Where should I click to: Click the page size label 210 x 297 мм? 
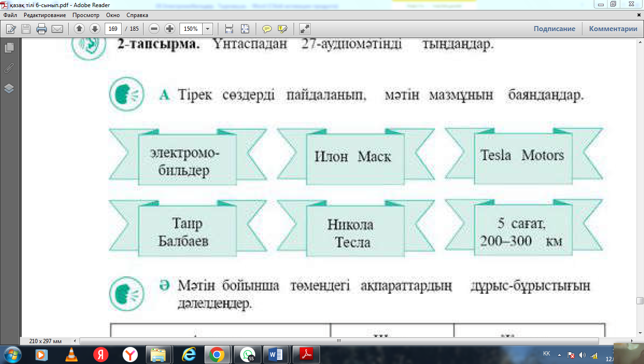point(45,341)
